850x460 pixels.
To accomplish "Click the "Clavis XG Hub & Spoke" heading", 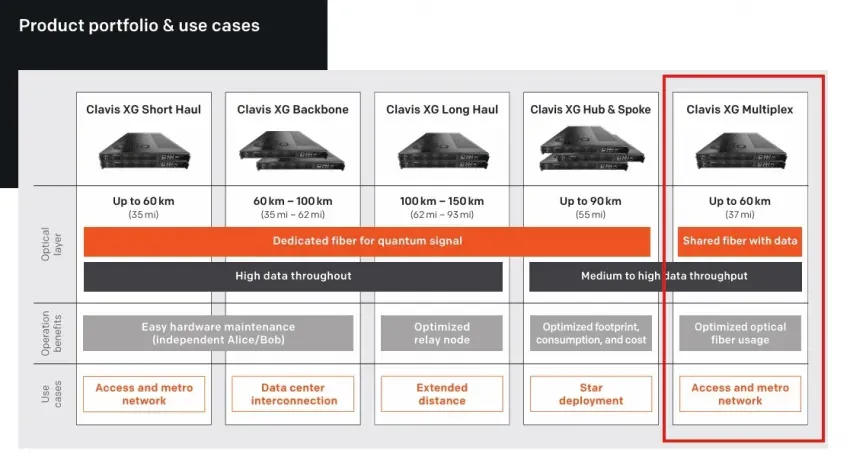I will pos(590,109).
